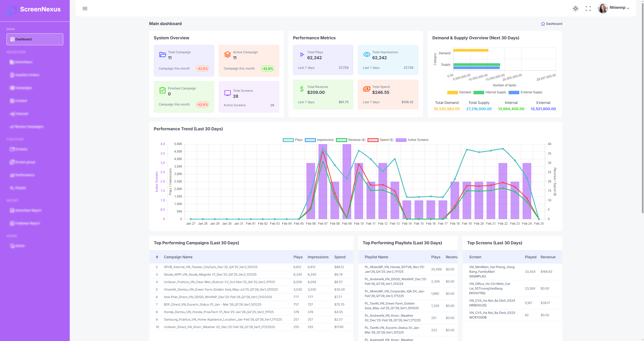Open Insertion Orders menu item
The width and height of the screenshot is (644, 341).
click(x=27, y=75)
